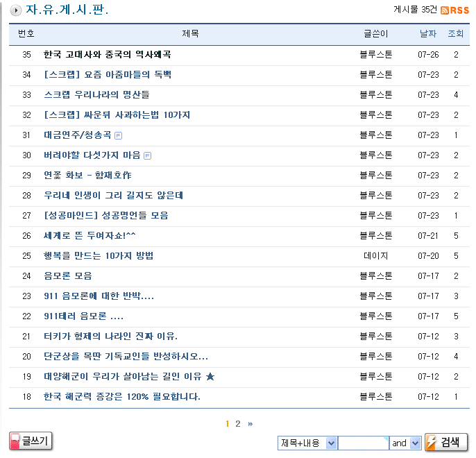Sort by the 날짜 column header
The image size is (476, 458).
pyautogui.click(x=427, y=33)
